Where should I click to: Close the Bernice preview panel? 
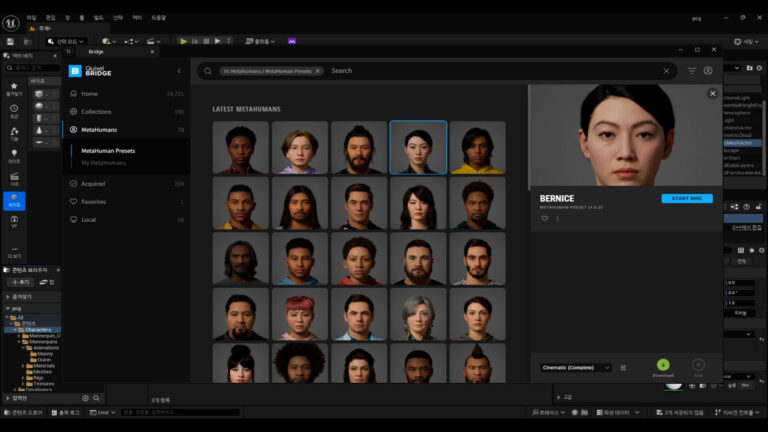pyautogui.click(x=712, y=93)
